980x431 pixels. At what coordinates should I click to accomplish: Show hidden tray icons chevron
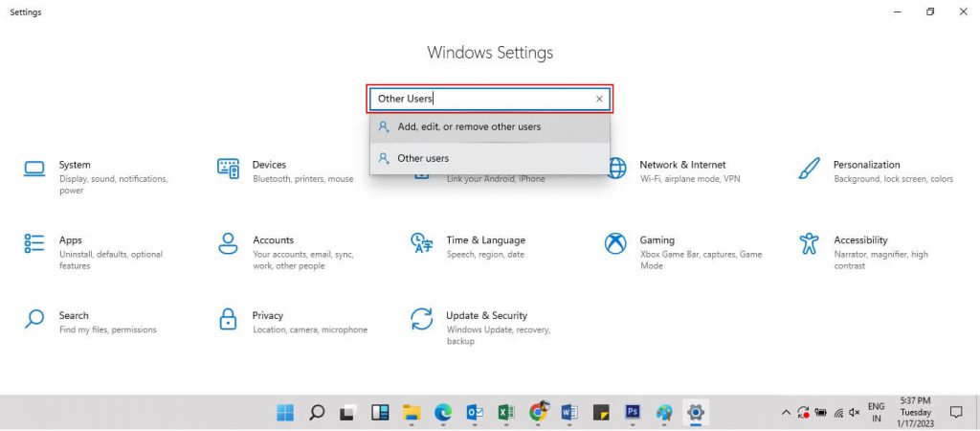tap(786, 412)
